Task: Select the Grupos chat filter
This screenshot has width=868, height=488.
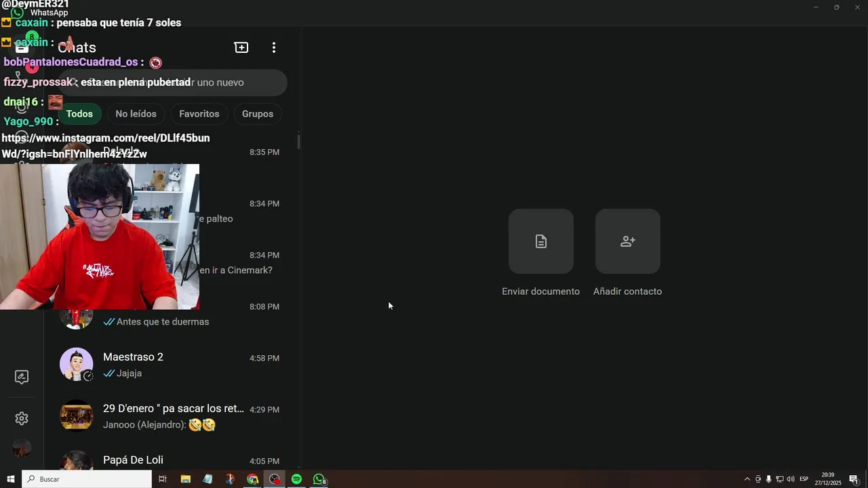Action: [x=258, y=114]
